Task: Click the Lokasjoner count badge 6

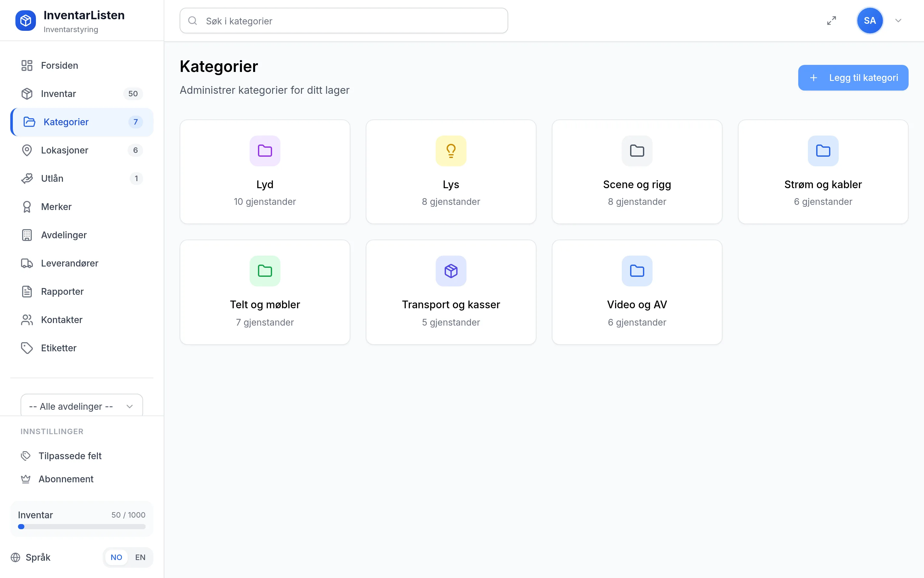Action: tap(135, 150)
